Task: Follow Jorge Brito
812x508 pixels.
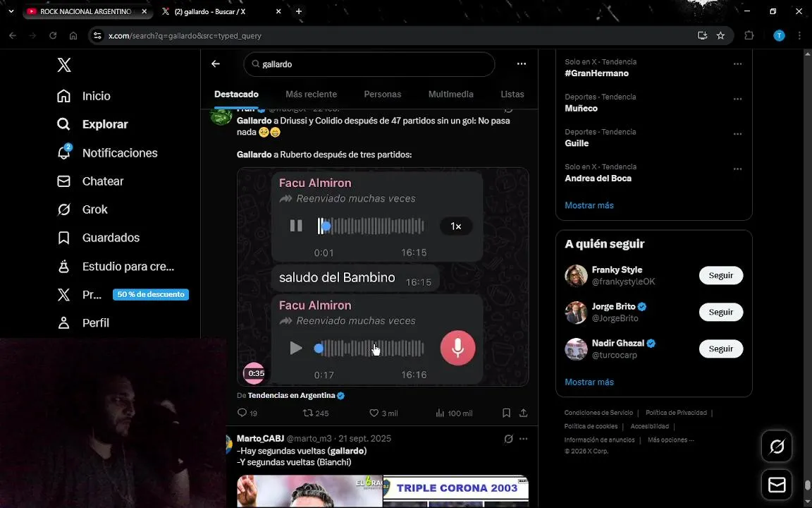Action: 721,312
